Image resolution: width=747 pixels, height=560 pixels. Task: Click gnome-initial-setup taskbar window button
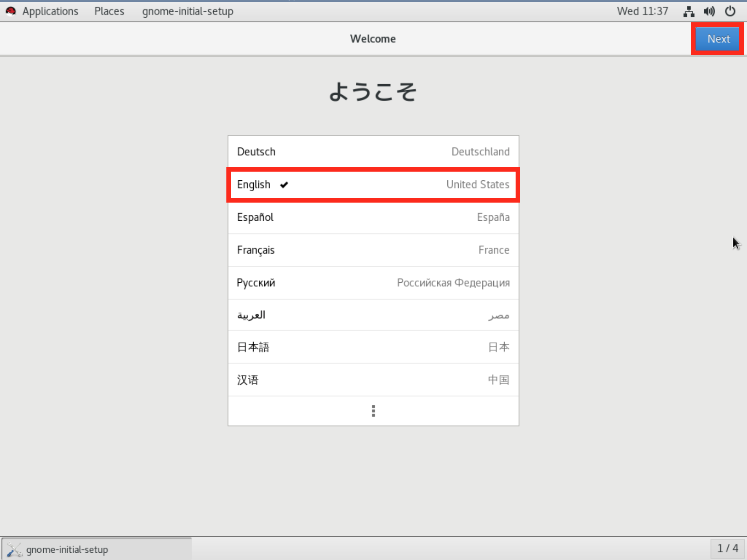coord(97,549)
